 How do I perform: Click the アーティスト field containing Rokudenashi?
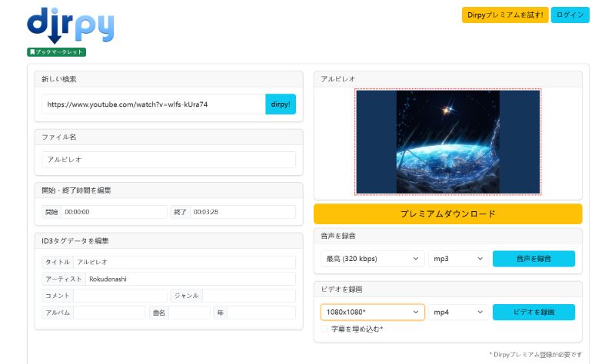click(191, 279)
